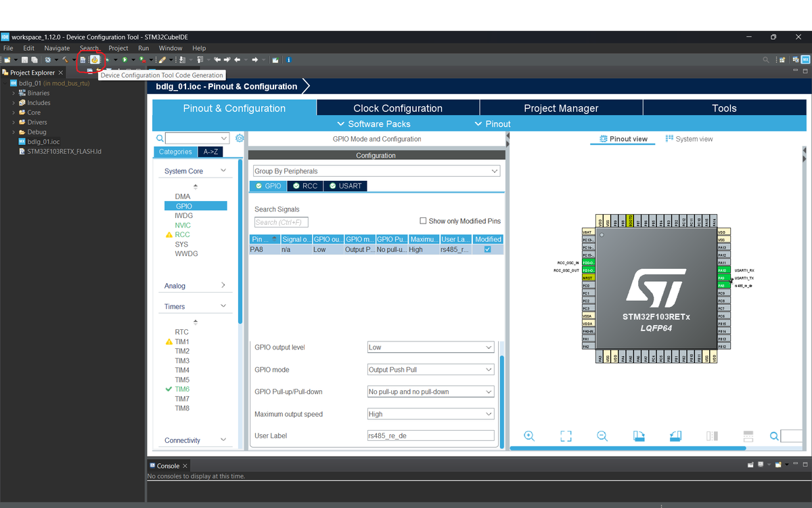812x508 pixels.
Task: Select the USART configuration tab
Action: 346,186
